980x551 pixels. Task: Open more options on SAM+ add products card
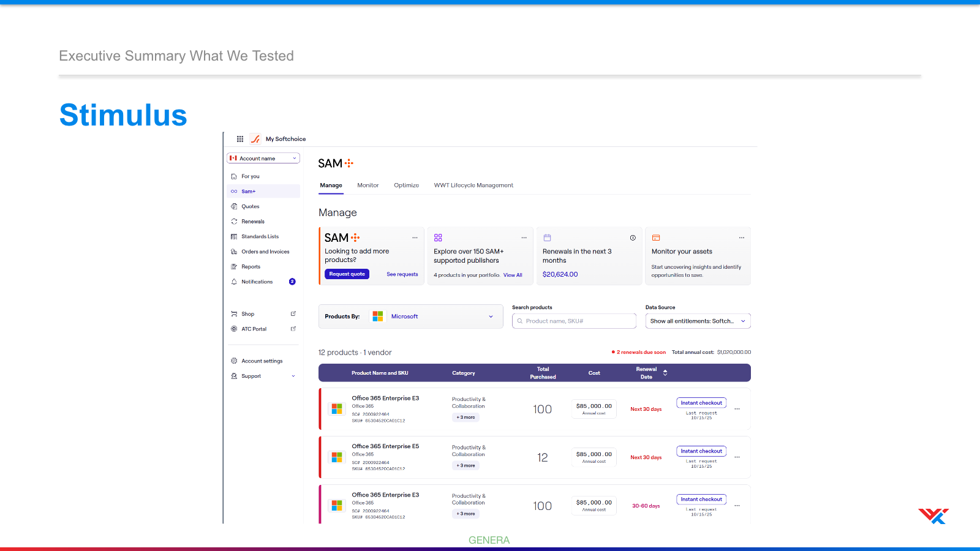tap(415, 238)
